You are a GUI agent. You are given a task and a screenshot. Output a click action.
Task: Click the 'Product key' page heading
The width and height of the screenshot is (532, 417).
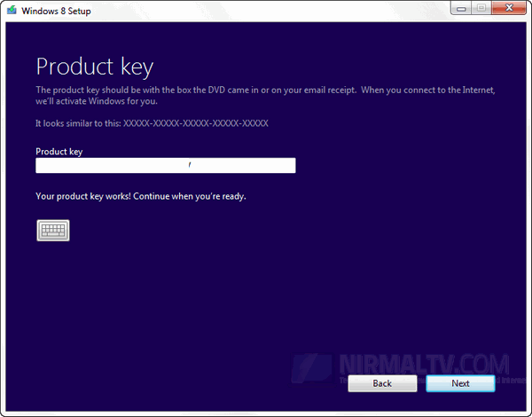tap(95, 67)
